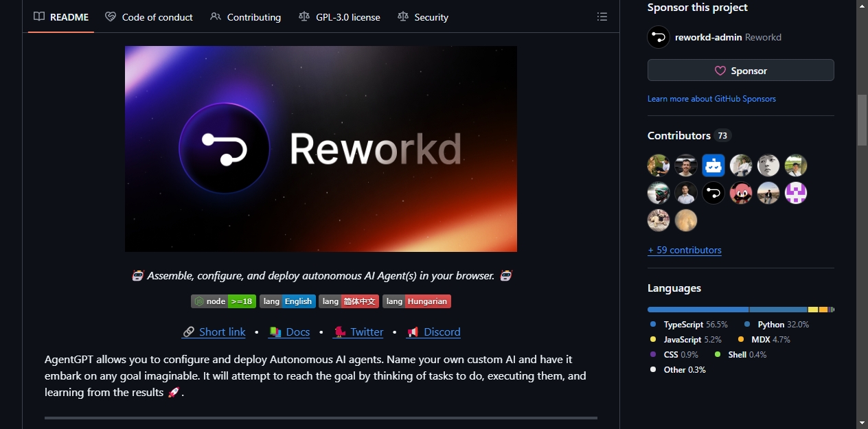Click the Languages heading

(674, 288)
